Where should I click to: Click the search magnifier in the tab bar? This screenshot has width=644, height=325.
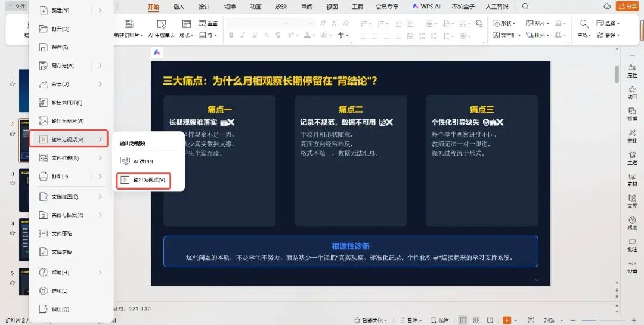(x=525, y=6)
